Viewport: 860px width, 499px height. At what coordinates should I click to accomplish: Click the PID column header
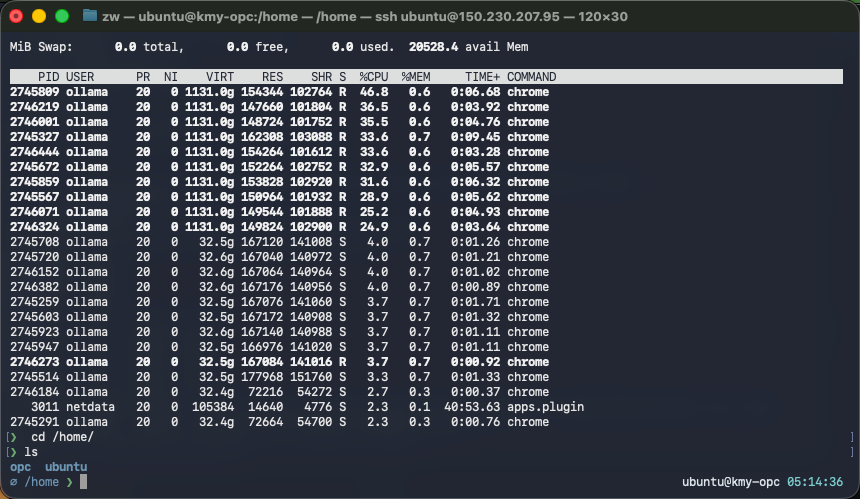coord(48,77)
